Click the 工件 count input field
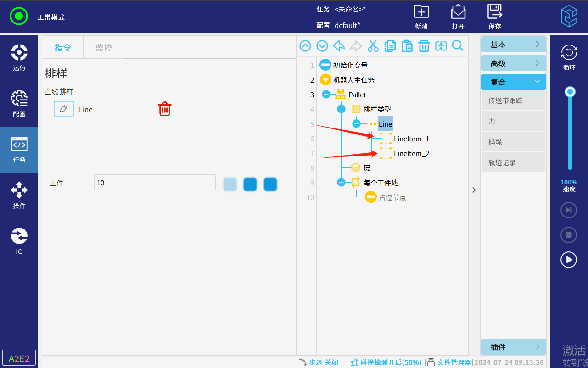 [x=155, y=183]
